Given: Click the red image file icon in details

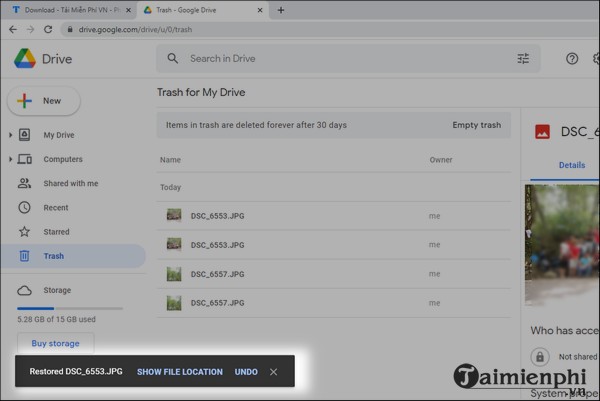Looking at the screenshot, I should click(x=543, y=132).
